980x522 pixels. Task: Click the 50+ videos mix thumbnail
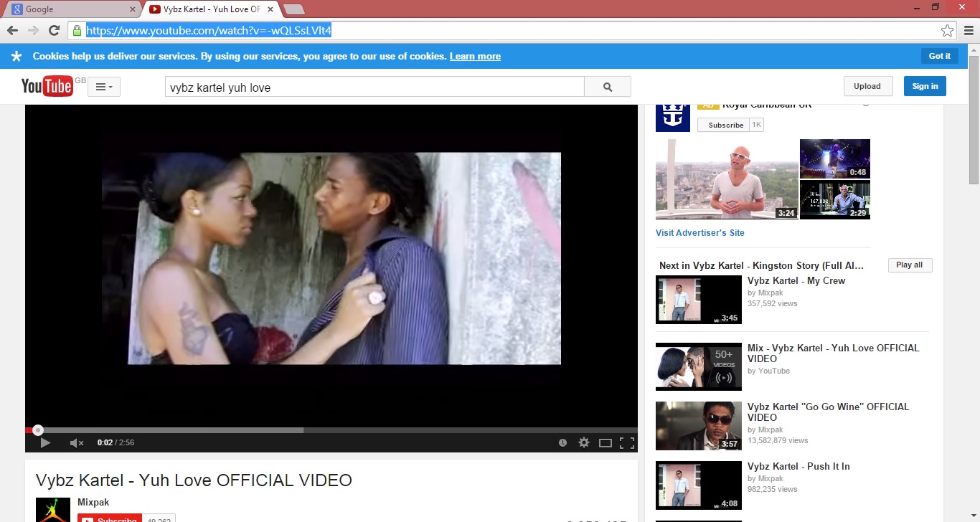pyautogui.click(x=699, y=367)
